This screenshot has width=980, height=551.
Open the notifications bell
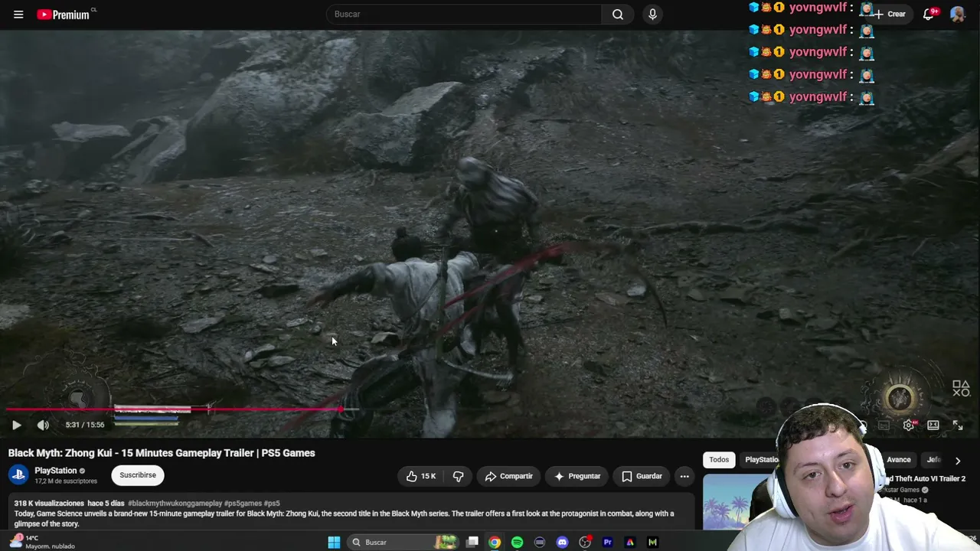[x=929, y=14]
